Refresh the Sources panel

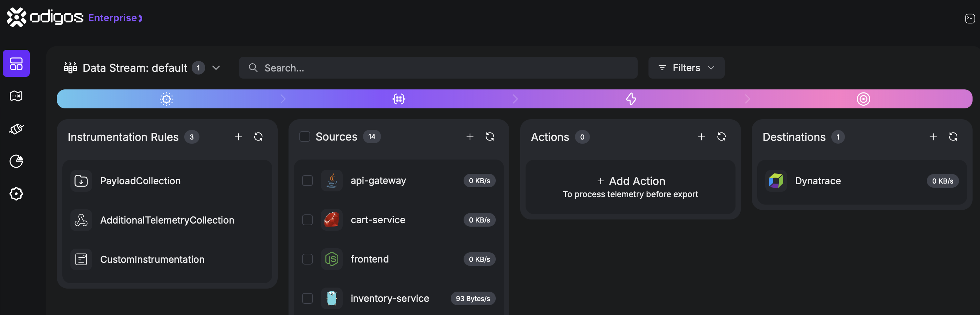tap(490, 137)
